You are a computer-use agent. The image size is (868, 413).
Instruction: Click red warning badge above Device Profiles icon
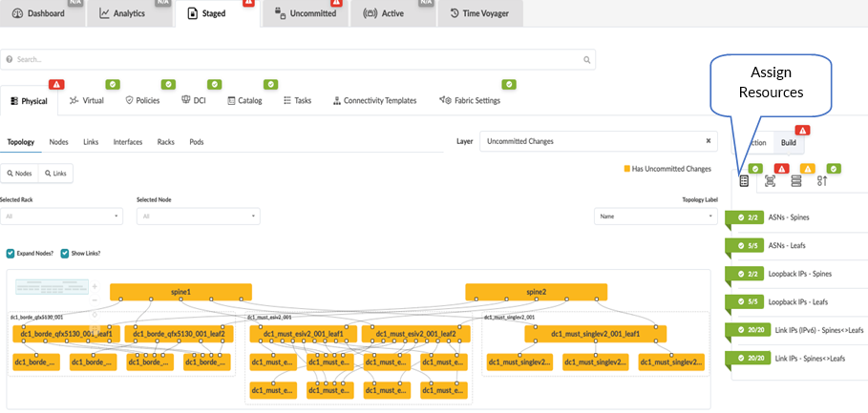pos(782,169)
